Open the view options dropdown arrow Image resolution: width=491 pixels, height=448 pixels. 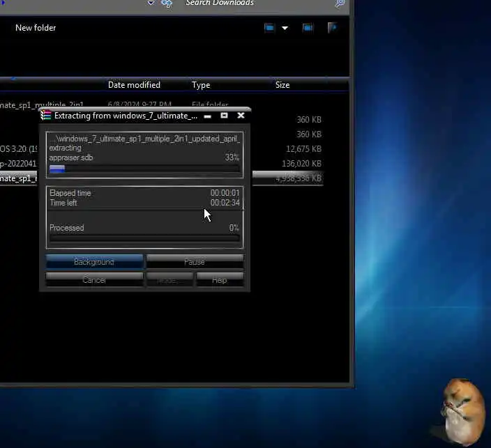click(x=285, y=28)
